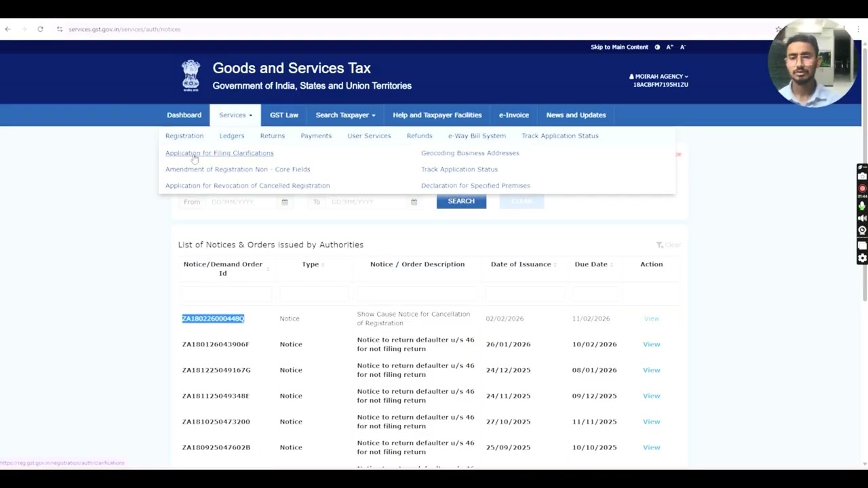Image resolution: width=868 pixels, height=488 pixels.
Task: Open Geocoding Business Addresses link
Action: (470, 153)
